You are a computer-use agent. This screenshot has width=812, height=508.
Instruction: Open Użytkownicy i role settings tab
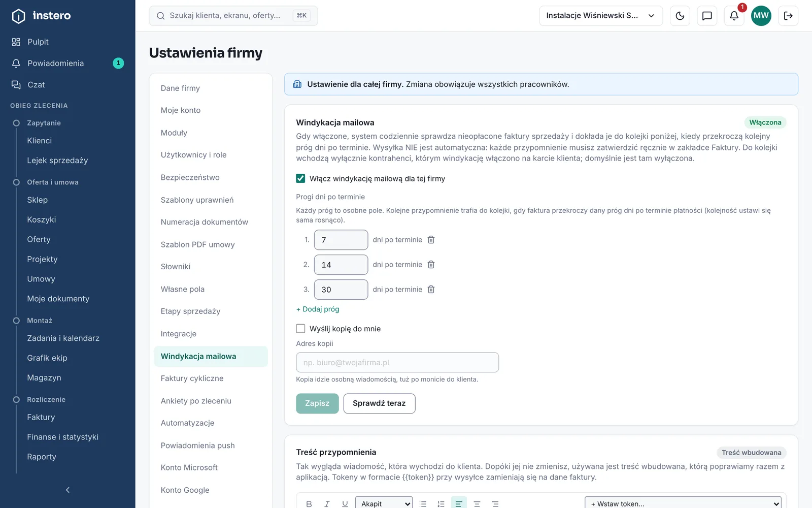(x=211, y=155)
